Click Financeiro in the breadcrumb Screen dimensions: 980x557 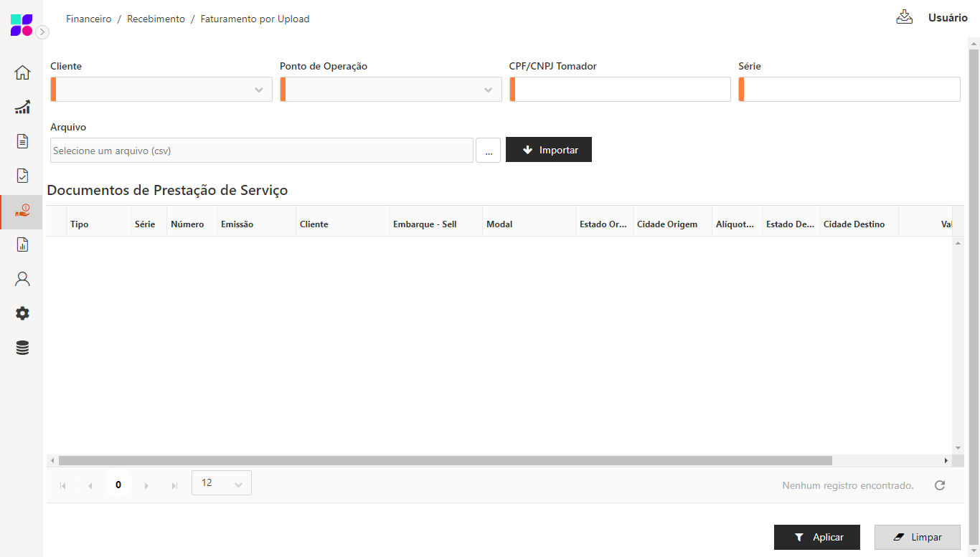tap(88, 19)
